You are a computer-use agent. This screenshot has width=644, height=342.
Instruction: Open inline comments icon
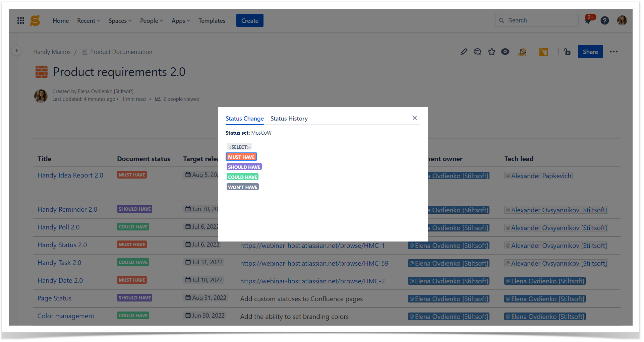[477, 52]
